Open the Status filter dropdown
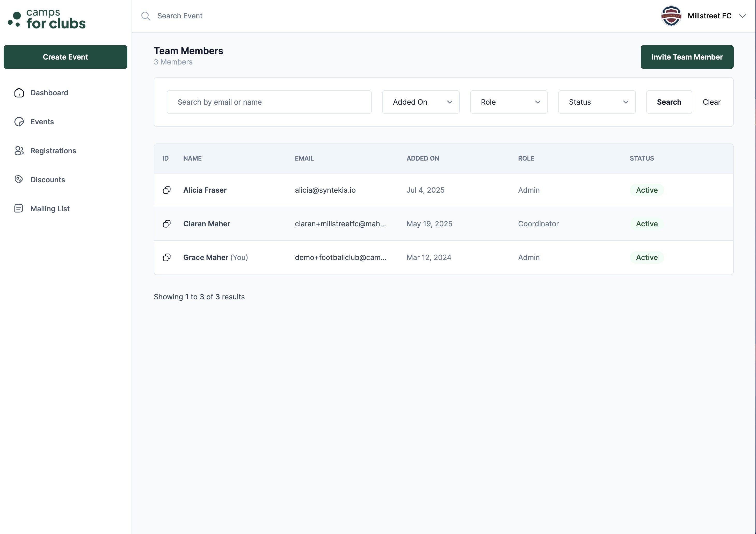 point(596,102)
